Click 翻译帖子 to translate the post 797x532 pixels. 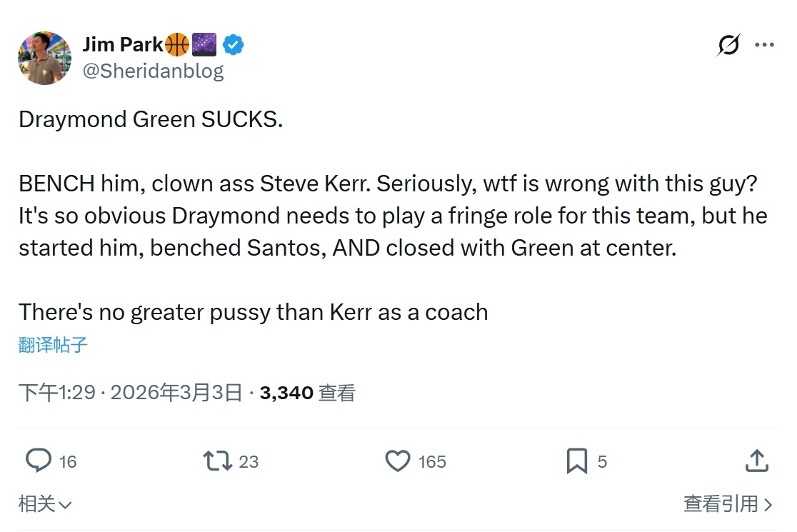pyautogui.click(x=51, y=345)
